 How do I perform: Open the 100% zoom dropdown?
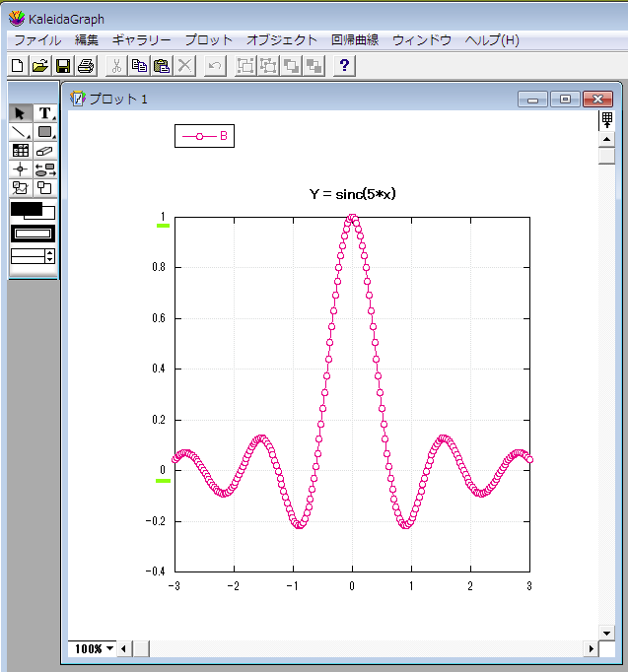95,648
